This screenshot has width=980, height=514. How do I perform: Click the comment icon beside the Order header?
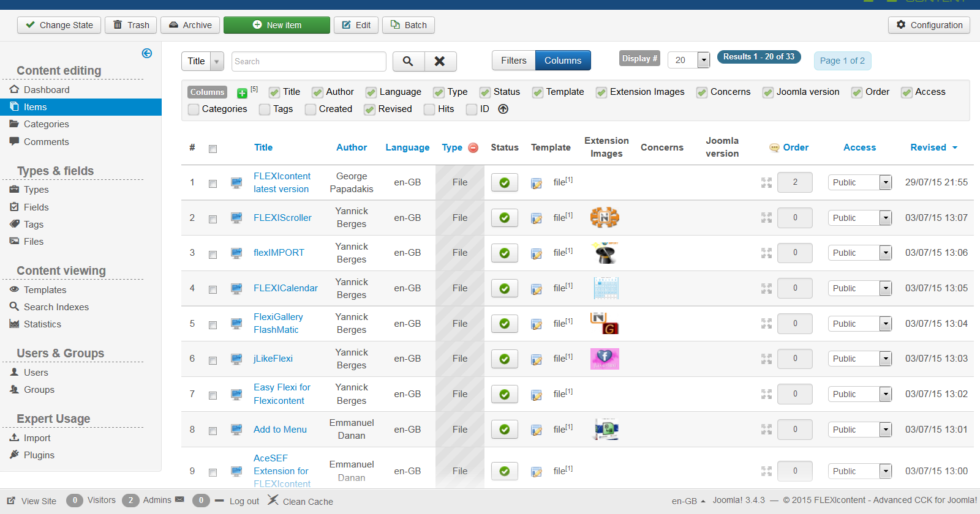(774, 147)
